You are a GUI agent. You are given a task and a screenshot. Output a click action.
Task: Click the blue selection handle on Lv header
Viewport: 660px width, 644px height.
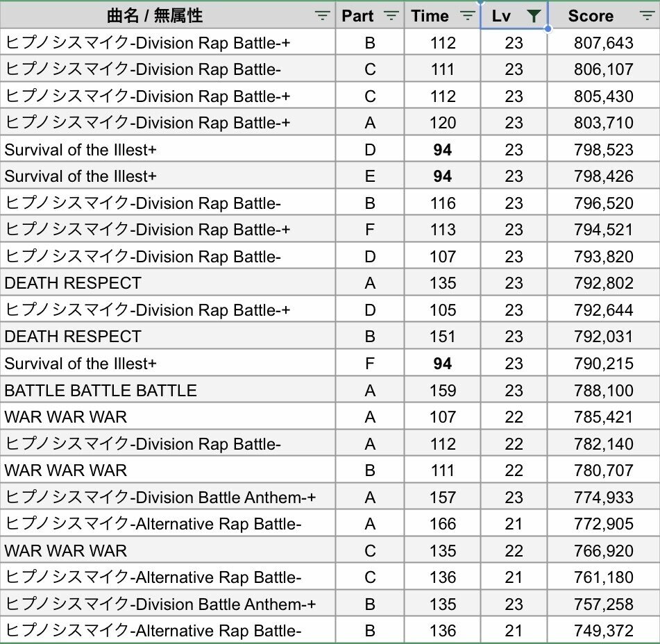coord(548,28)
